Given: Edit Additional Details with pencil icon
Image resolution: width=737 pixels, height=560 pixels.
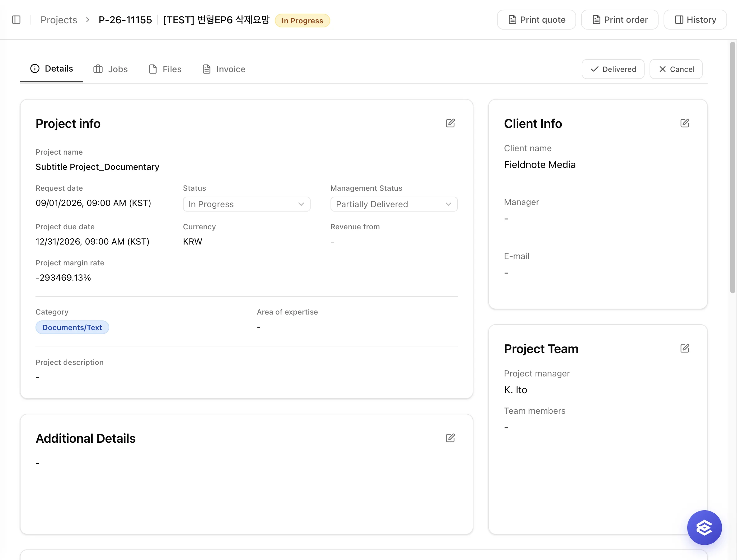Looking at the screenshot, I should point(450,438).
